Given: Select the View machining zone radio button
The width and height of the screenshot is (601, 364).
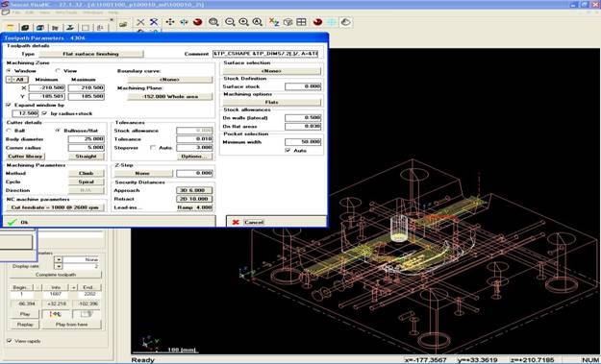Looking at the screenshot, I should [x=58, y=71].
